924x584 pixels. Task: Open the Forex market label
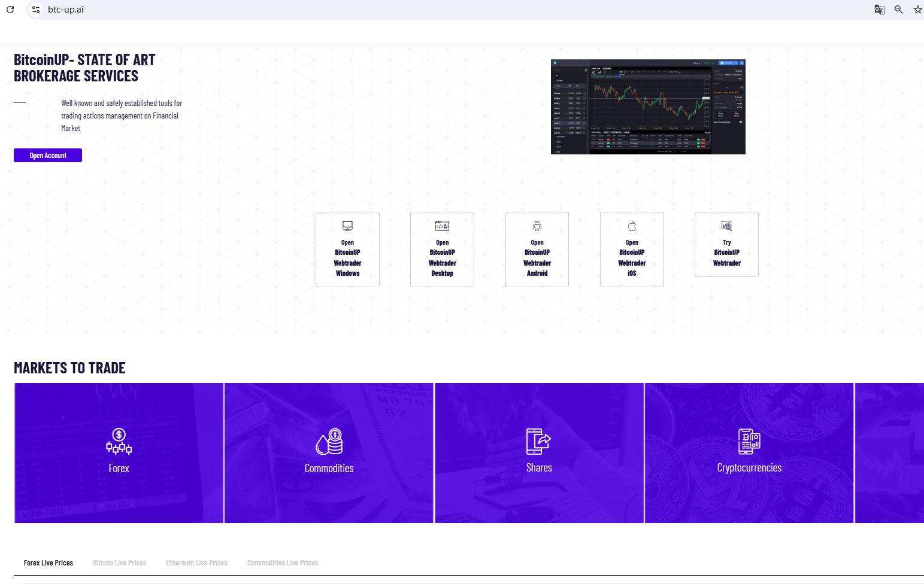[119, 469]
